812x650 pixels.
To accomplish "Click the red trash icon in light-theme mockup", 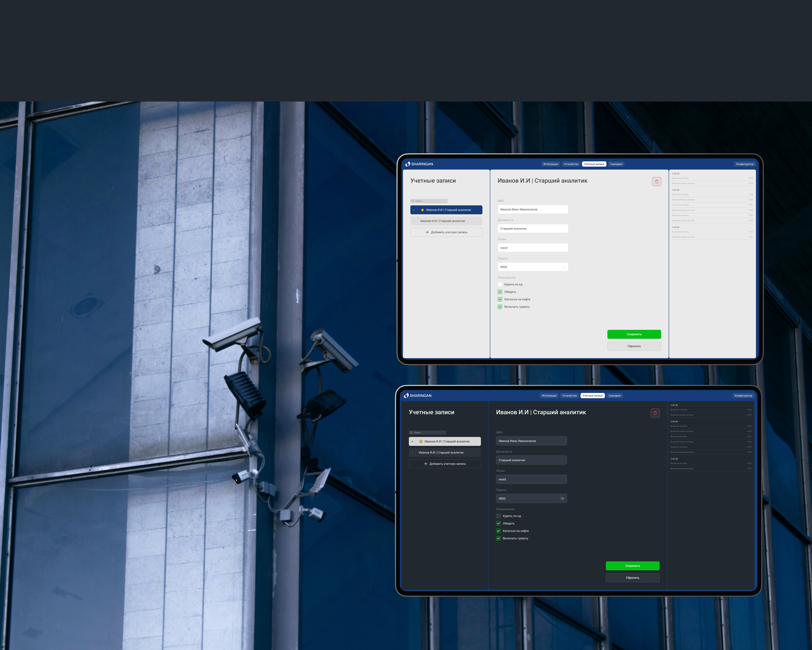I will point(656,182).
